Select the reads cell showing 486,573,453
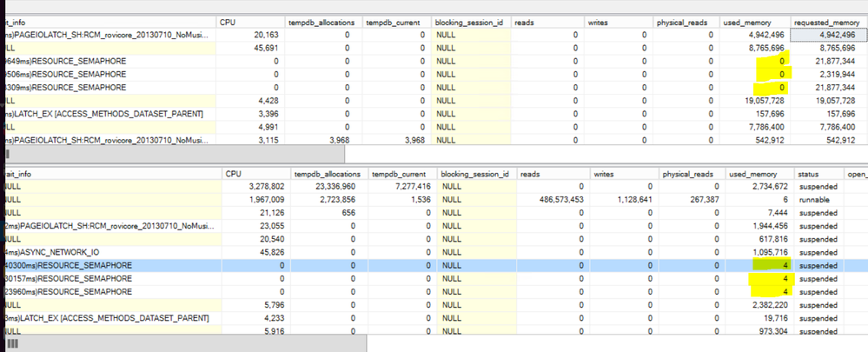The height and width of the screenshot is (352, 868). coord(553,199)
